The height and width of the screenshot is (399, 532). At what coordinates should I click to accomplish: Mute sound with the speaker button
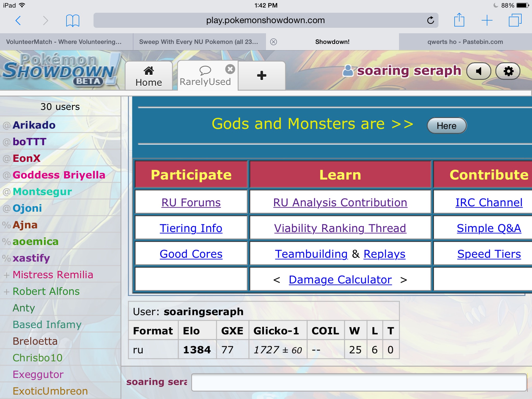[x=479, y=71]
